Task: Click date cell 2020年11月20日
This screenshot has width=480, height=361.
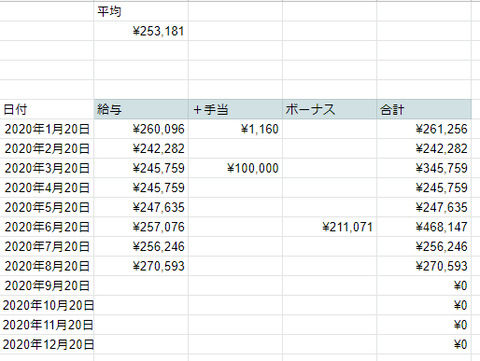Action: [47, 325]
